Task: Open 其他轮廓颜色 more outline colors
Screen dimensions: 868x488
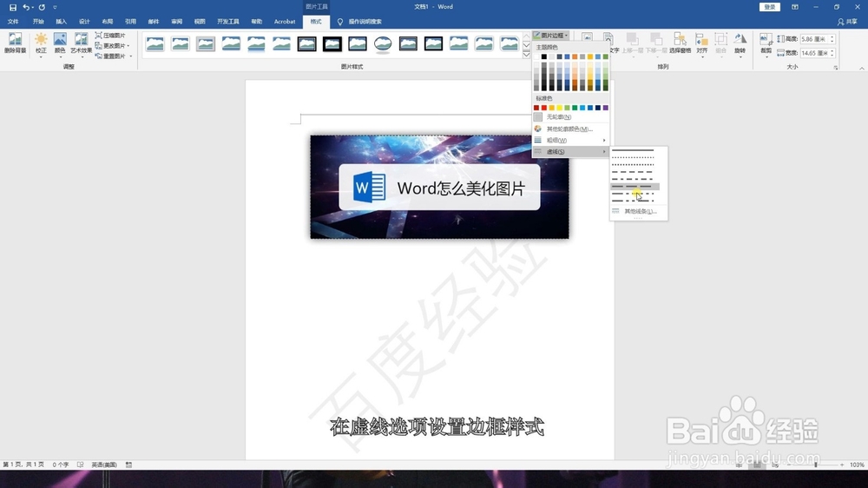Action: pos(570,129)
